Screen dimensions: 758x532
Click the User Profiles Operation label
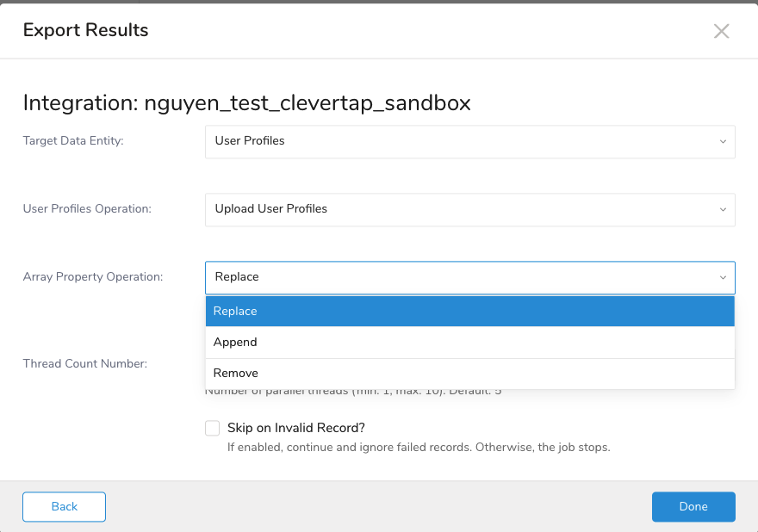[x=87, y=209]
